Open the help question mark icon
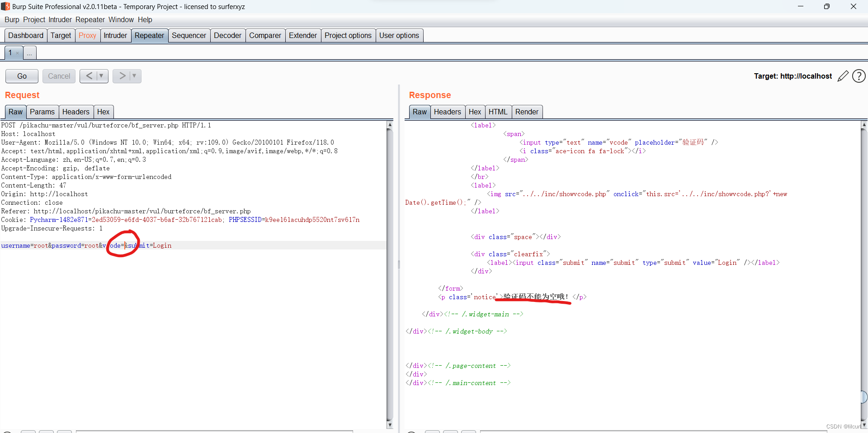The height and width of the screenshot is (433, 868). 859,76
